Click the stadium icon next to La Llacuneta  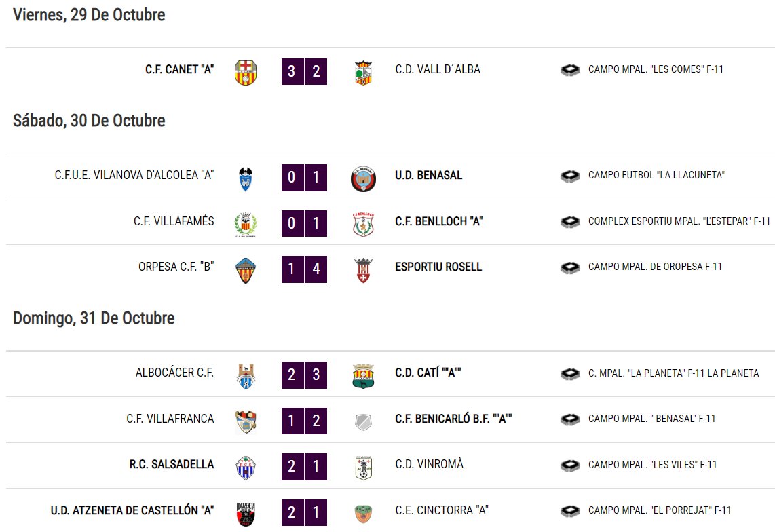(x=570, y=176)
